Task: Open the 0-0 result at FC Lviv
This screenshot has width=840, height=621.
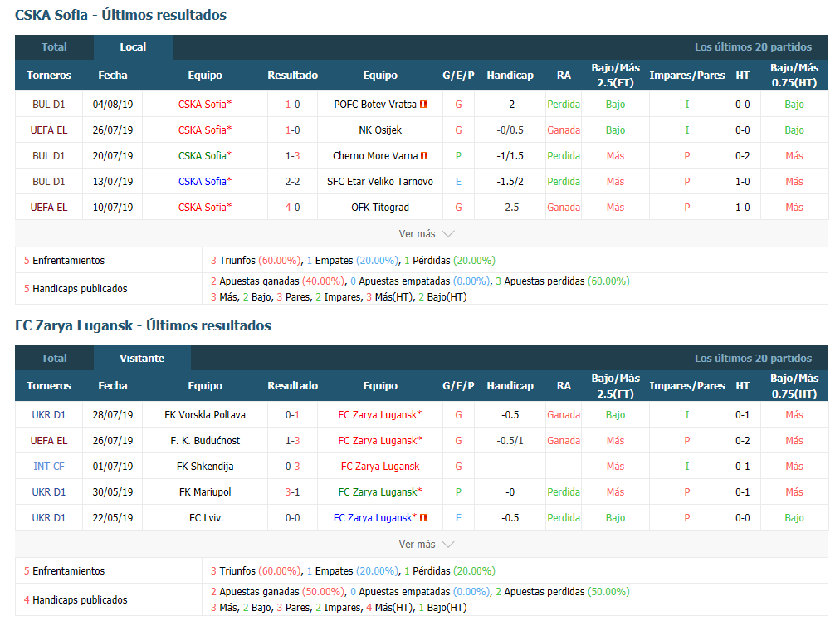Action: pos(292,517)
